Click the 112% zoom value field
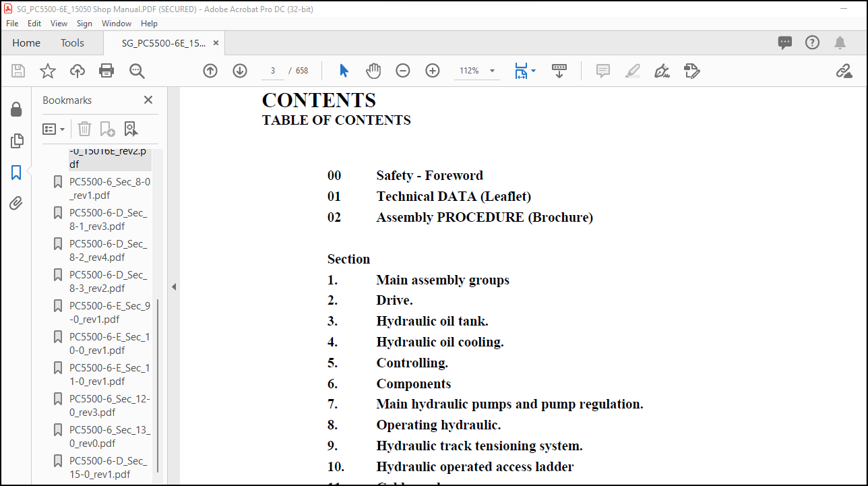This screenshot has width=868, height=486. [470, 71]
